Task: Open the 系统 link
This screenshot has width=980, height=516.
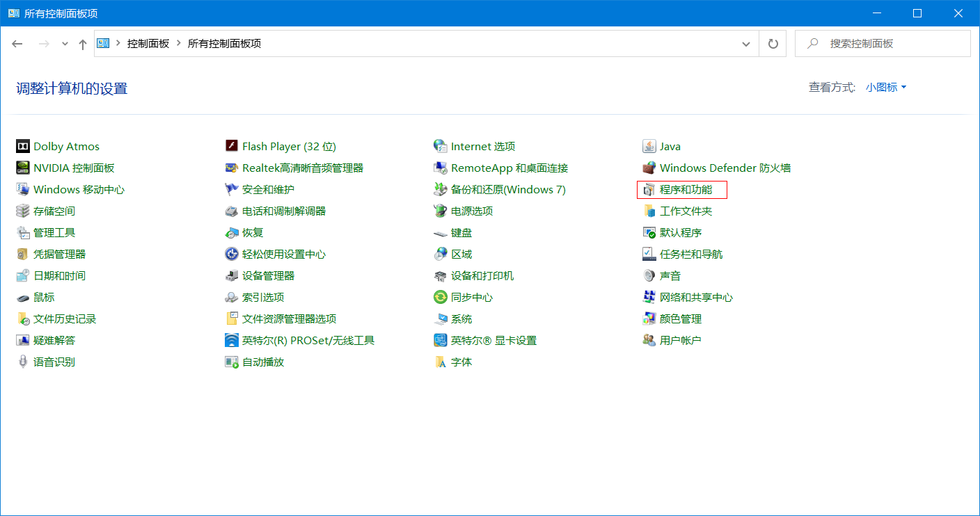Action: coord(461,319)
